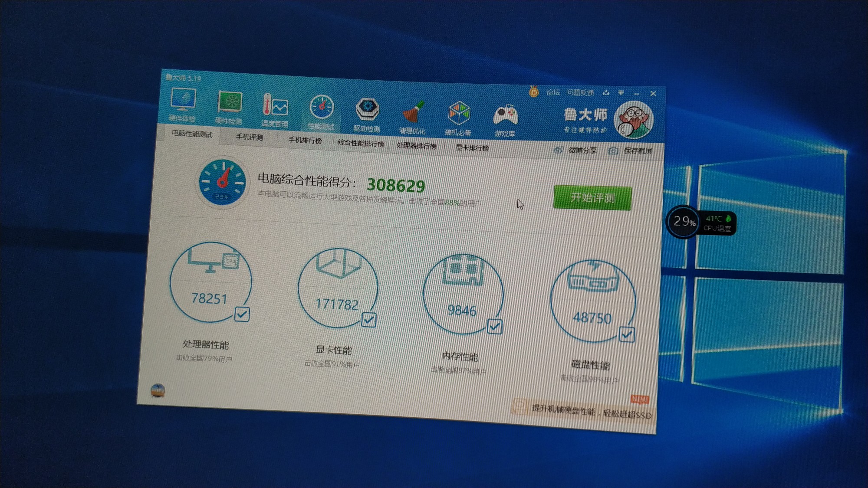Click the disk performance circle 48750
Viewport: 868px width, 488px height.
[593, 301]
